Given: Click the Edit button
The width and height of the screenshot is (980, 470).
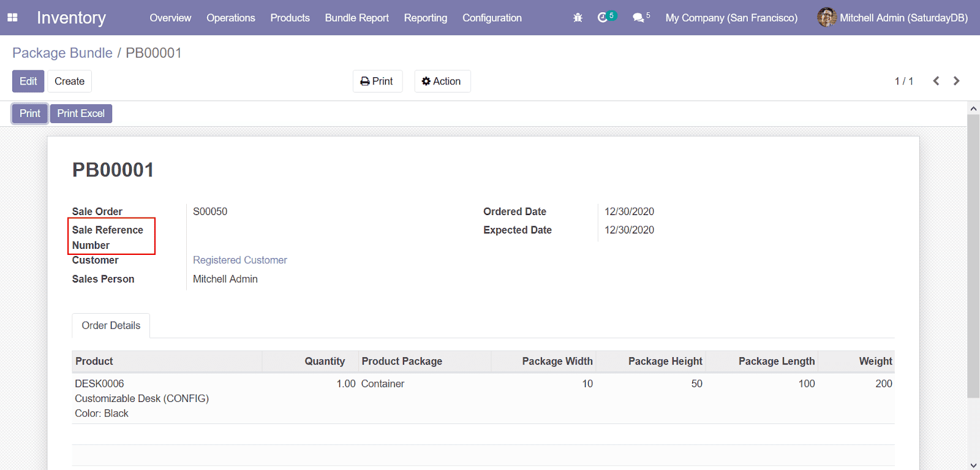Looking at the screenshot, I should click(28, 81).
